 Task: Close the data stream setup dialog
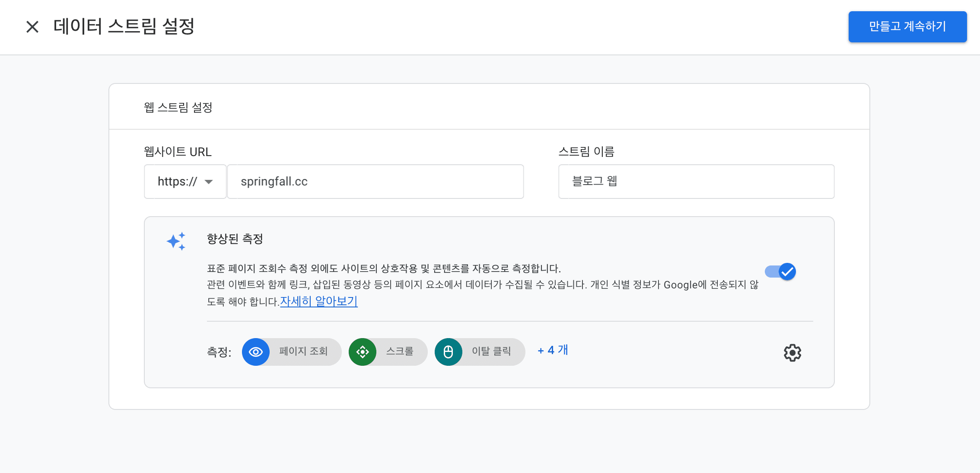tap(32, 26)
